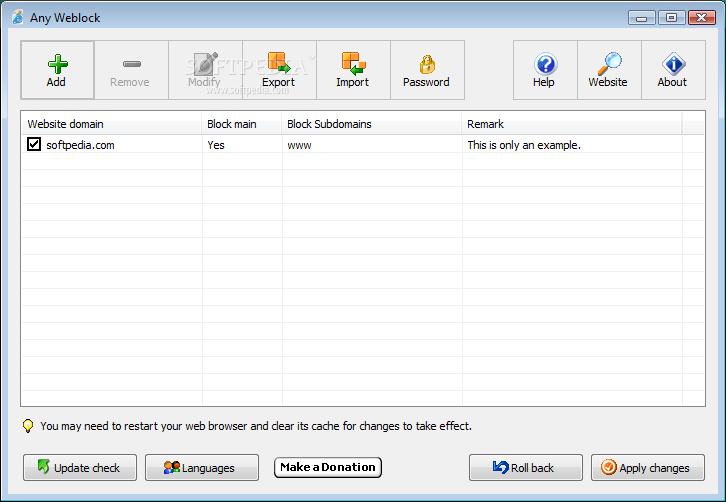
Task: Click the Remark column header
Action: (571, 124)
